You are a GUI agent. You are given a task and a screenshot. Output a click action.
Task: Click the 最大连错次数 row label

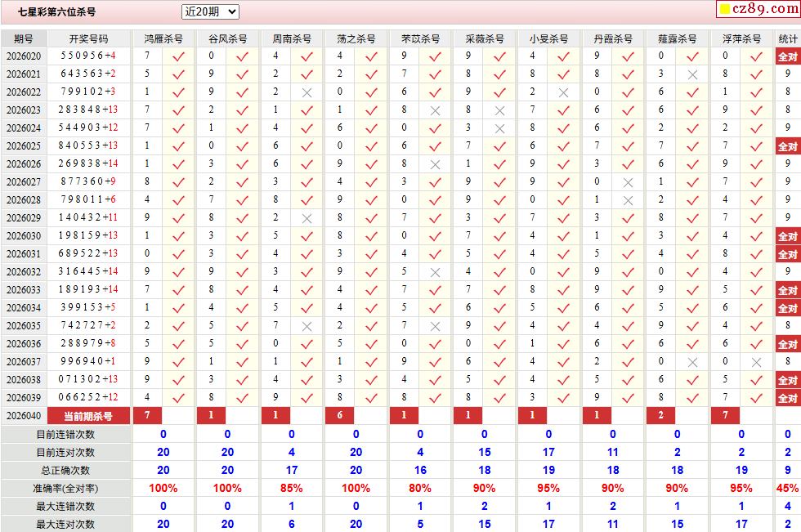click(x=65, y=507)
